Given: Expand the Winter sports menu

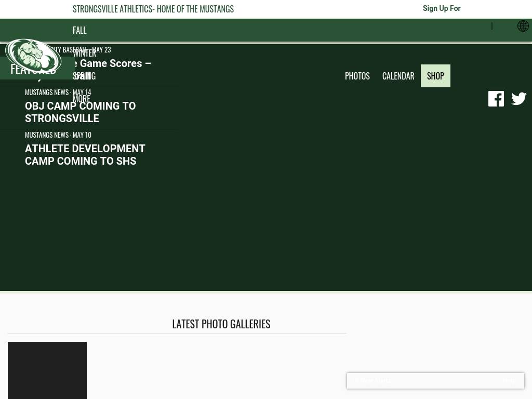Looking at the screenshot, I should coord(85,54).
